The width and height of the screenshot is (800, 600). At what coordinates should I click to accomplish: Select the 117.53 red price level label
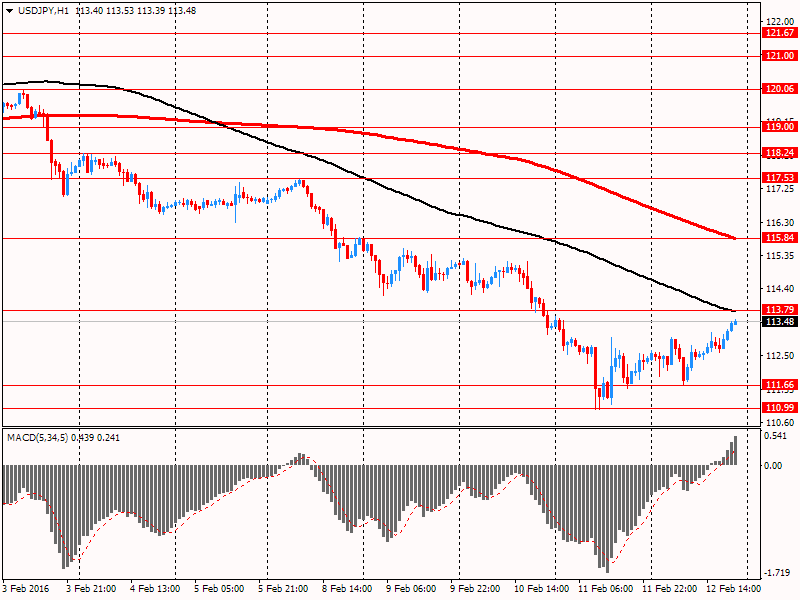click(780, 178)
